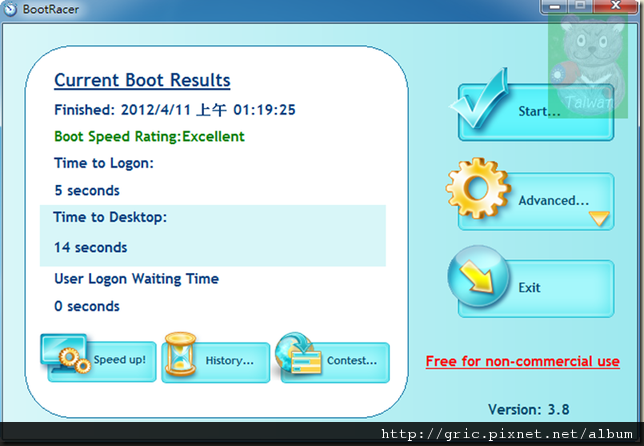This screenshot has height=446, width=644.
Task: Click the Speed up! button
Action: pos(102,361)
